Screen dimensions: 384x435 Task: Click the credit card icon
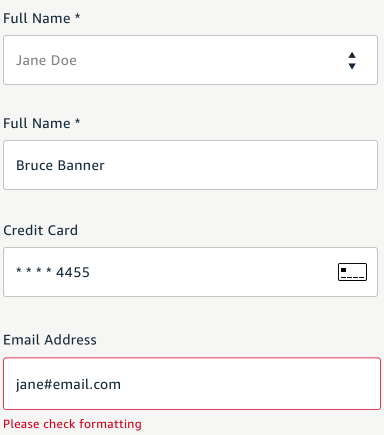(x=352, y=272)
